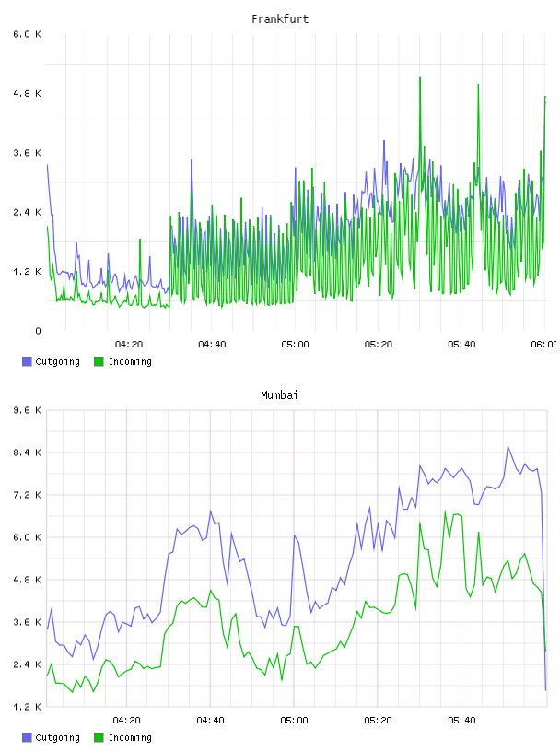This screenshot has width=560, height=752.
Task: Select the Incoming legend label in Frankfurt chart
Action: [130, 361]
